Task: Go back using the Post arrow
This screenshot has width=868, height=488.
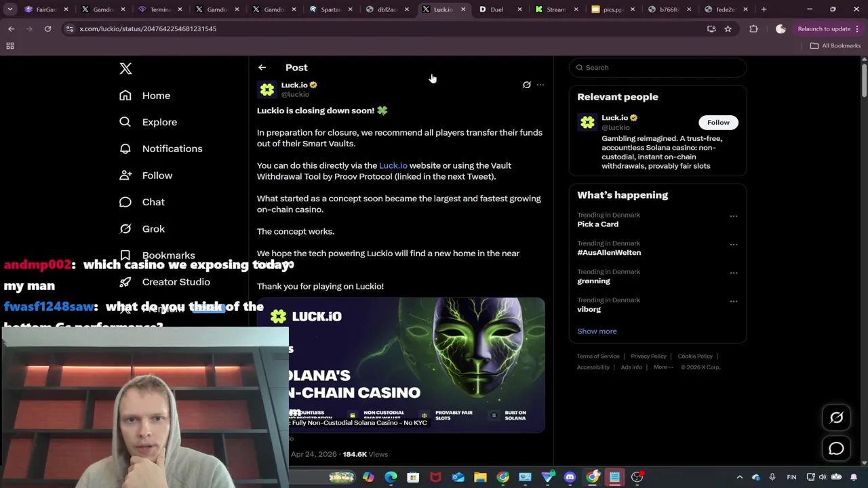Action: click(x=262, y=68)
